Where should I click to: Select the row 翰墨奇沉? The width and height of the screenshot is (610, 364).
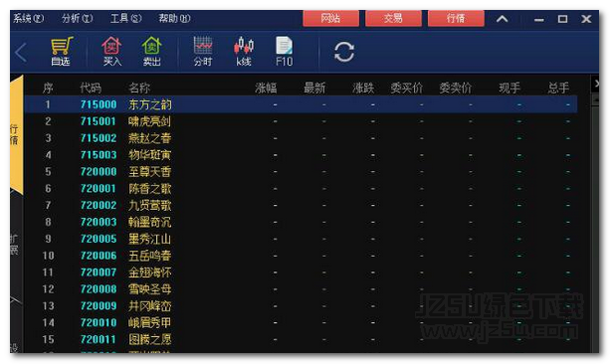click(x=301, y=222)
